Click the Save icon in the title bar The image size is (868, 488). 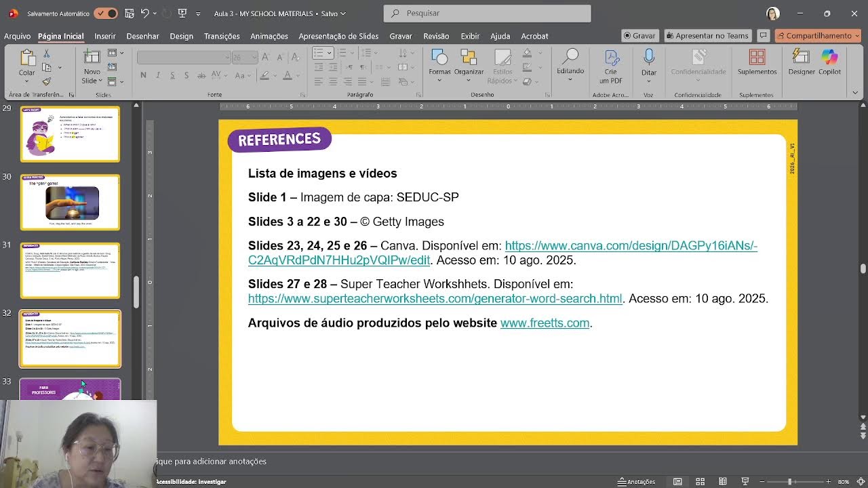pos(130,13)
